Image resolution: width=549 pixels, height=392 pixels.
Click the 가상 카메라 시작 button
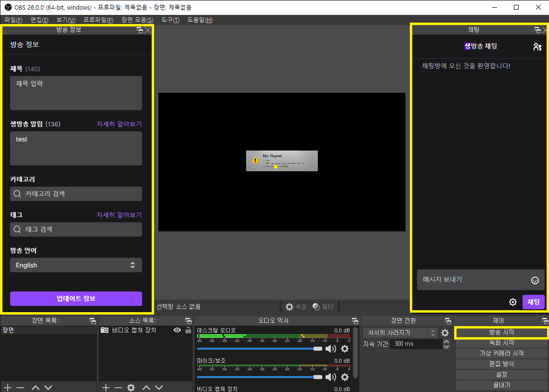[501, 354]
